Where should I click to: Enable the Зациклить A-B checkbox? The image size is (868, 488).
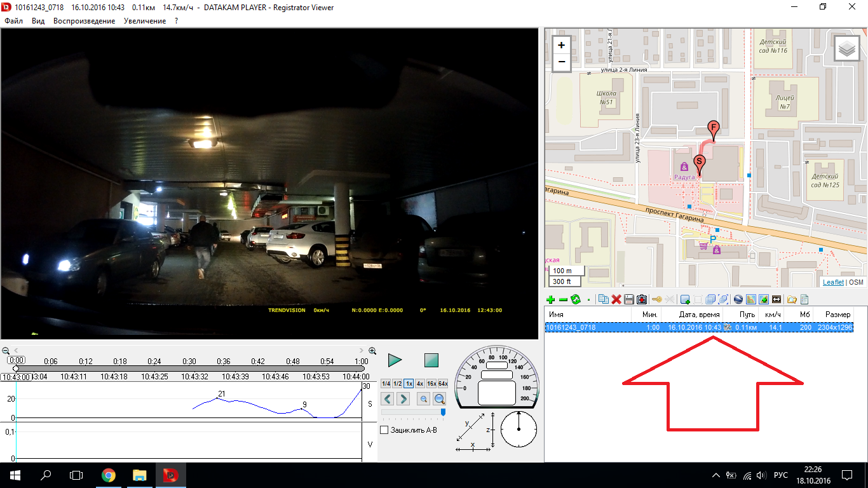(x=384, y=430)
